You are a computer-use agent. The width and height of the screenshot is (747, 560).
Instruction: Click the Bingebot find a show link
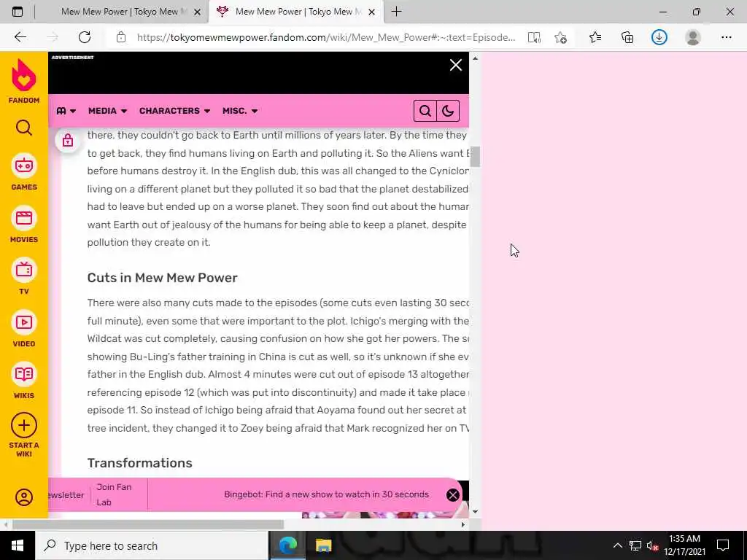click(x=326, y=495)
